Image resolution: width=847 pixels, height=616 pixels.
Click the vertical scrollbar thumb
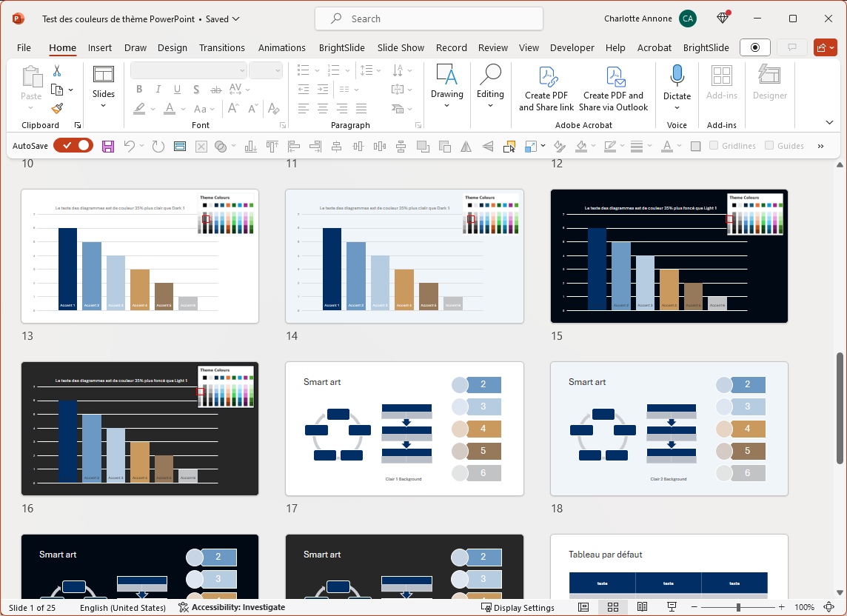click(x=840, y=409)
